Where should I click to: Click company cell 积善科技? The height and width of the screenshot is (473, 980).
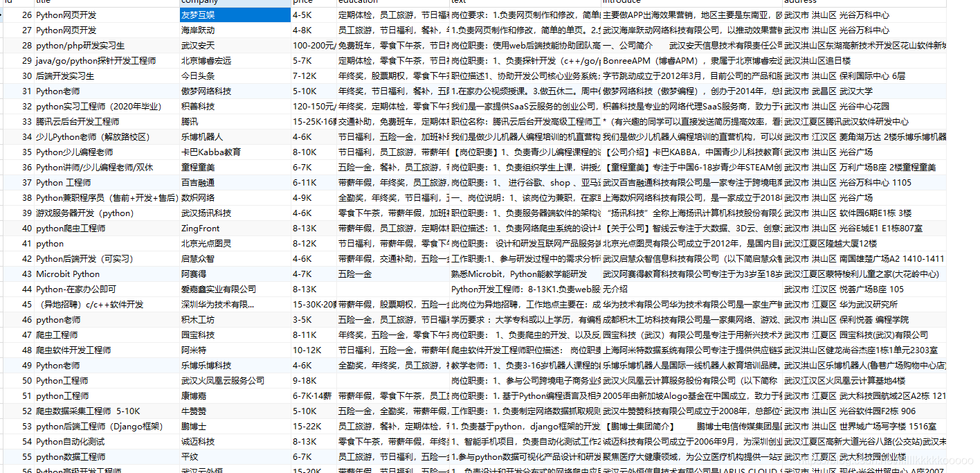[235, 106]
